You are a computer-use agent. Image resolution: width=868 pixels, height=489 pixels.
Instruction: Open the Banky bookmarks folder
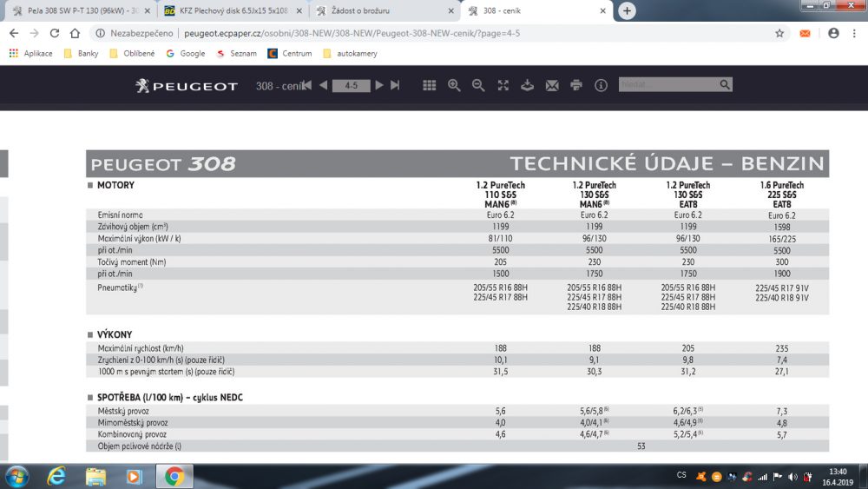click(82, 53)
